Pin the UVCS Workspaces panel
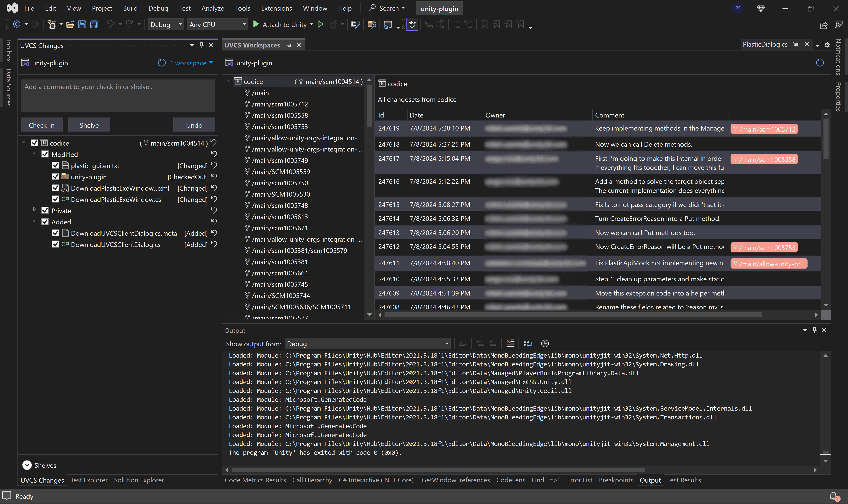The image size is (848, 504). (288, 45)
